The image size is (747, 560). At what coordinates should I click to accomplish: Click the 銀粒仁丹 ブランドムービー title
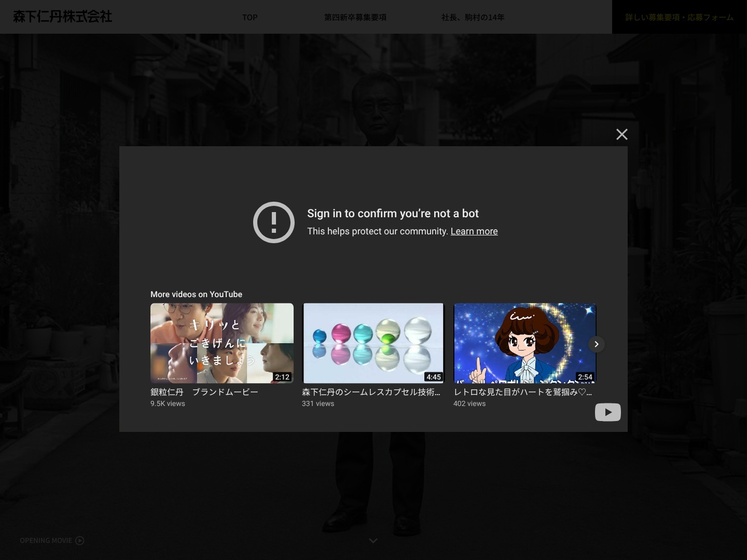[204, 392]
